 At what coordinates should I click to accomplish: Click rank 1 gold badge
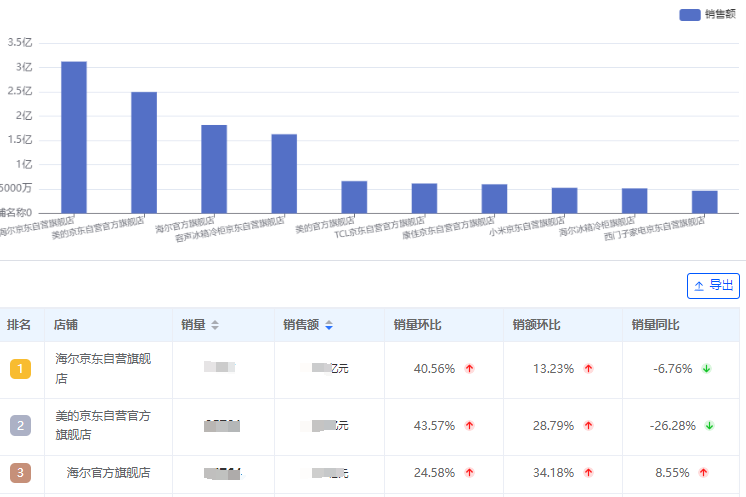click(20, 369)
